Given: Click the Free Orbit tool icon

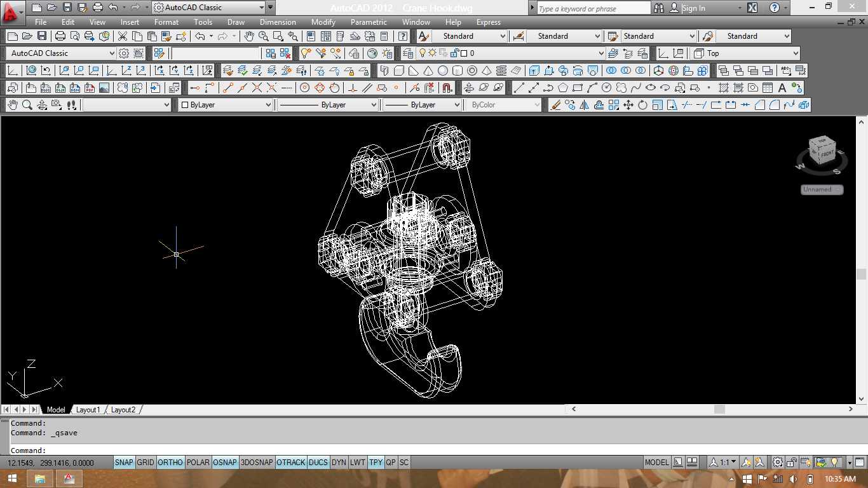Looking at the screenshot, I should point(484,88).
